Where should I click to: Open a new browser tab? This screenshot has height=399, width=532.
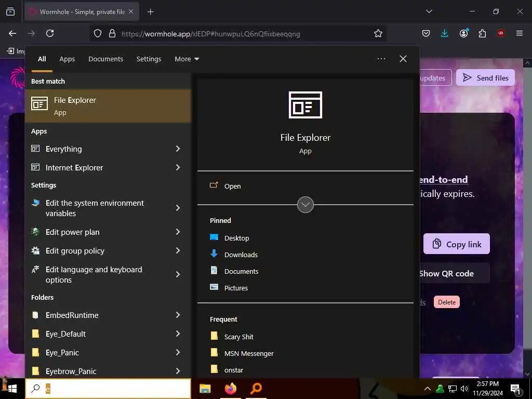pyautogui.click(x=150, y=12)
